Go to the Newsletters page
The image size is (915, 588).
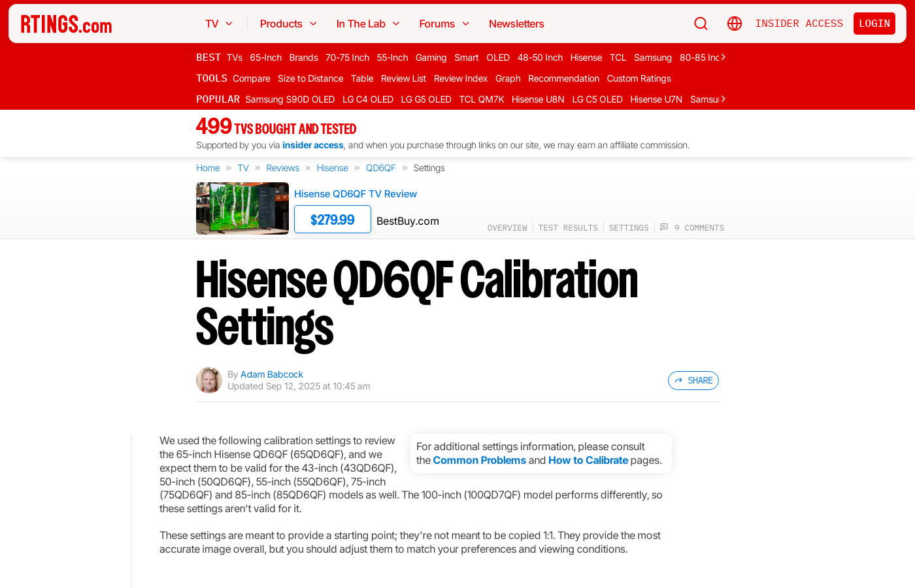(x=516, y=24)
